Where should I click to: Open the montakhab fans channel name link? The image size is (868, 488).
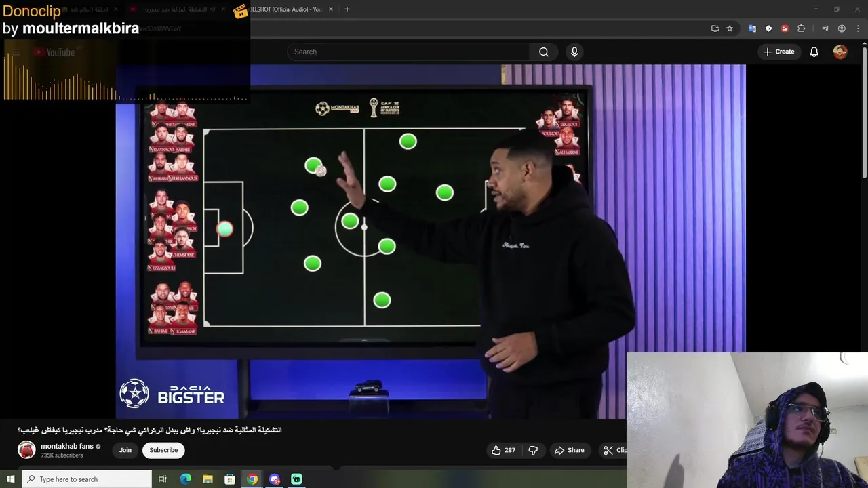point(67,446)
